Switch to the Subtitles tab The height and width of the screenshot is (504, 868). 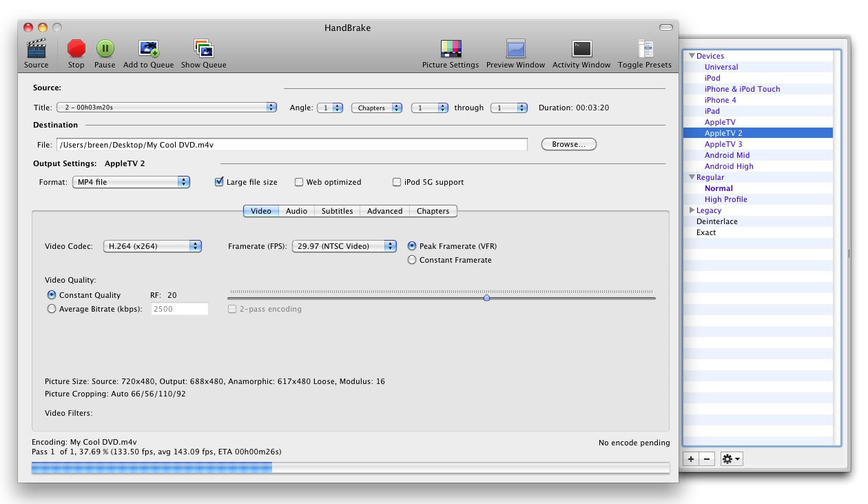pos(338,211)
